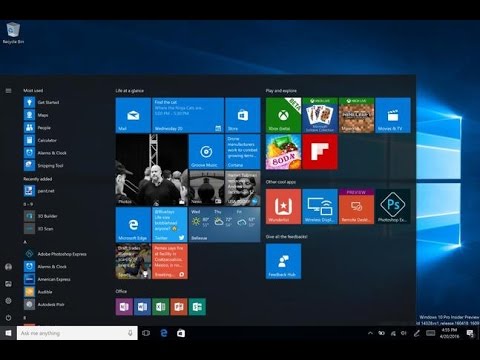Open the Movies & TV tile
This screenshot has width=480, height=360.
(393, 115)
